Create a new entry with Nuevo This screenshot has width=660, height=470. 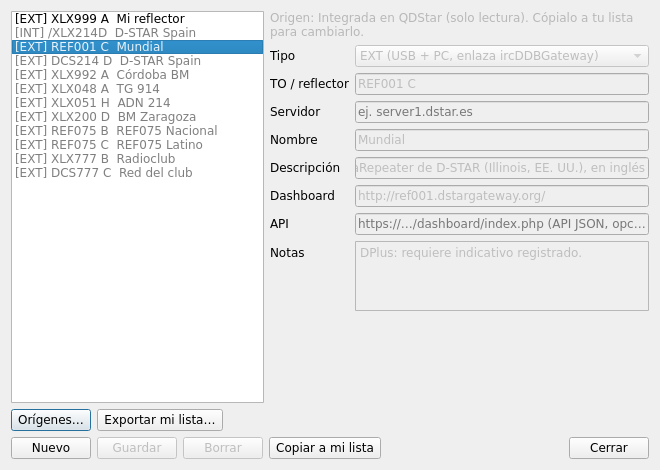51,448
